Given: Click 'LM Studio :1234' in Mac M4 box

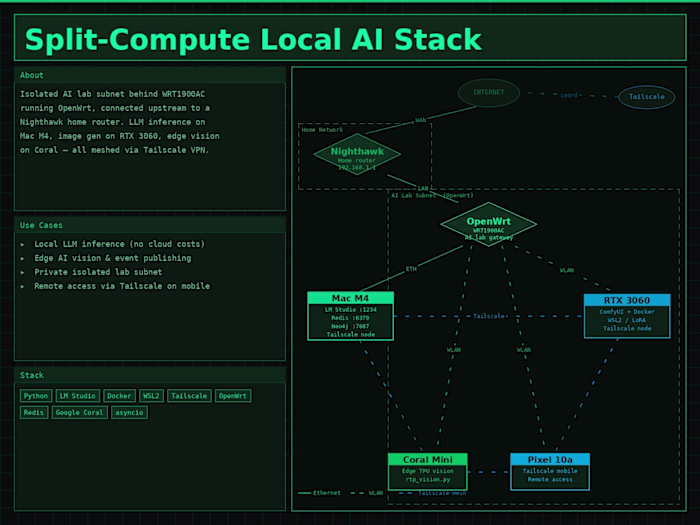Looking at the screenshot, I should [x=350, y=309].
